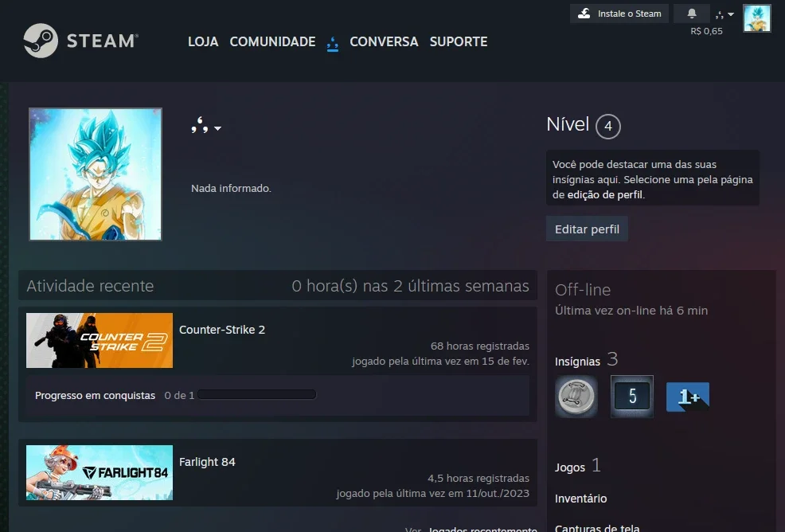Open the Inventário link
The height and width of the screenshot is (532, 785).
click(580, 499)
